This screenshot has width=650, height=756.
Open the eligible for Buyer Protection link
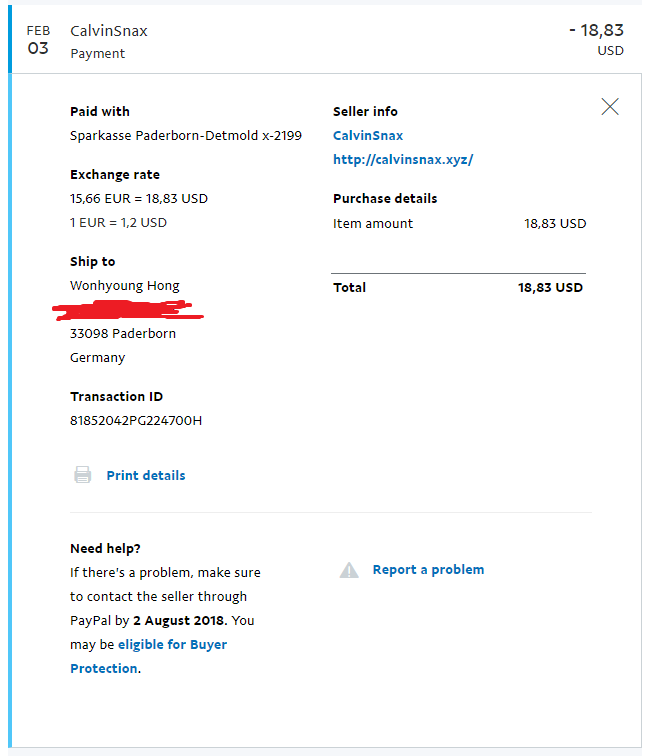point(149,656)
